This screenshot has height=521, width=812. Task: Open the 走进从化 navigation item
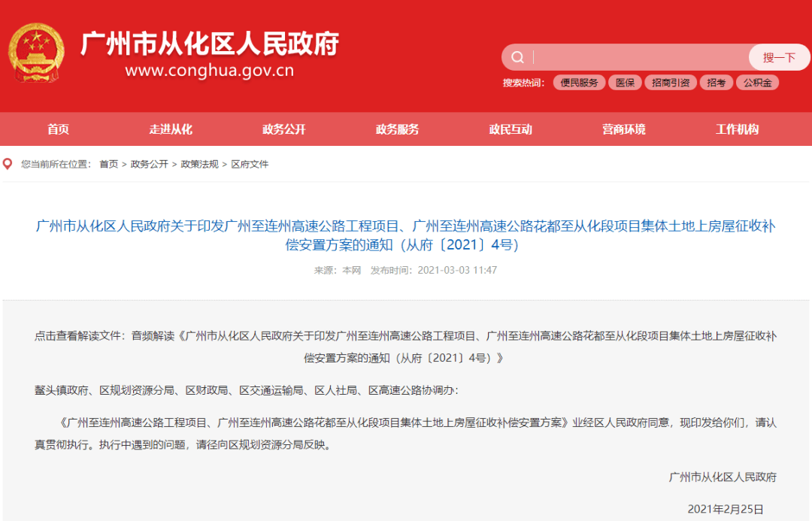[x=171, y=129]
